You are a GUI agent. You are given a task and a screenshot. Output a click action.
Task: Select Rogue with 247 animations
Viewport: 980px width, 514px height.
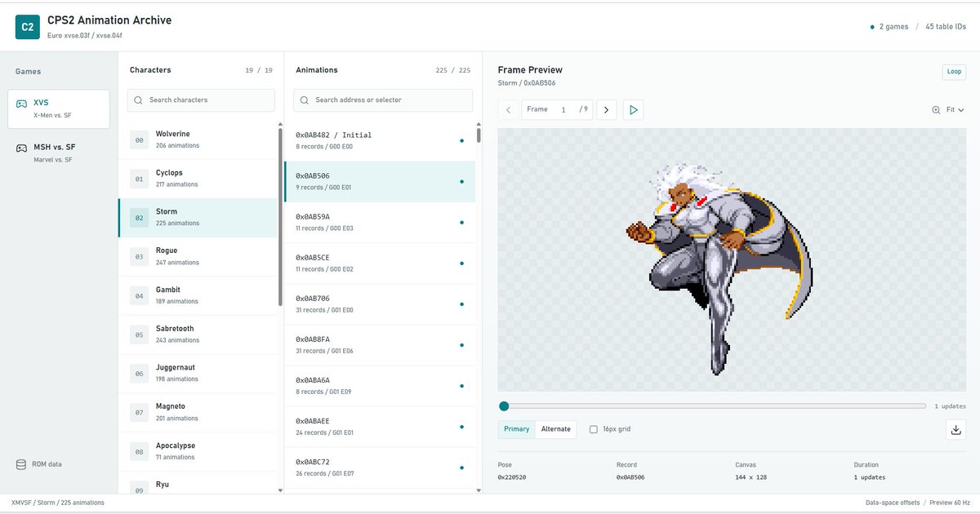coord(199,257)
